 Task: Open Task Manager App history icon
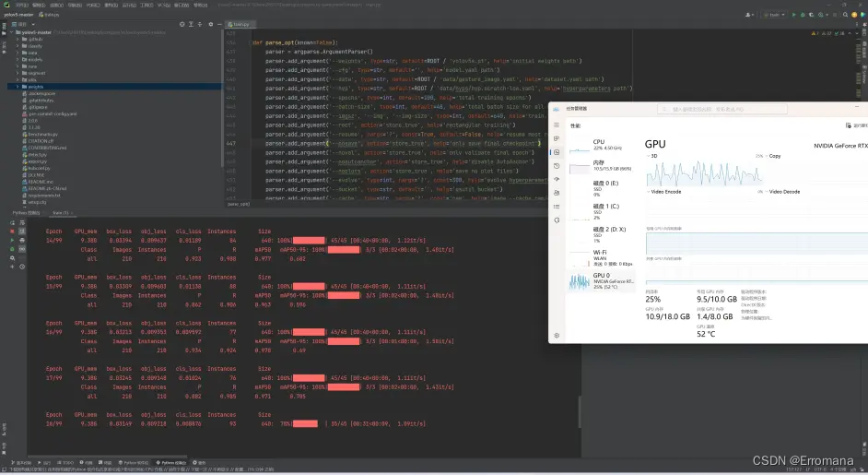[x=557, y=166]
